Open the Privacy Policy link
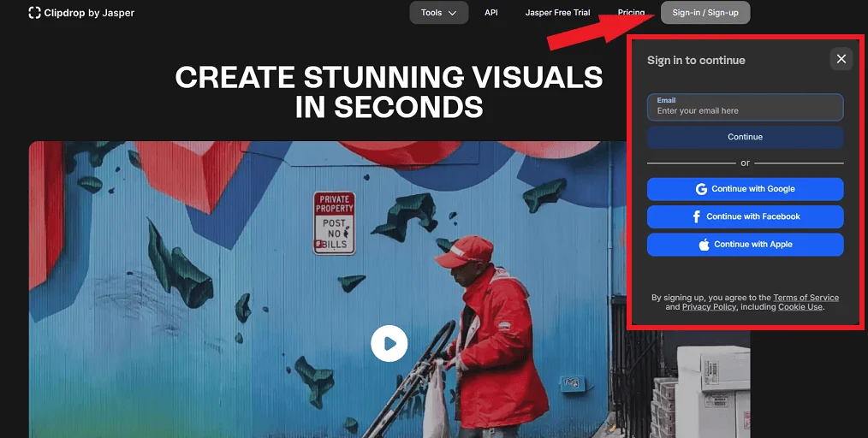Viewport: 868px width, 438px height. pos(709,307)
